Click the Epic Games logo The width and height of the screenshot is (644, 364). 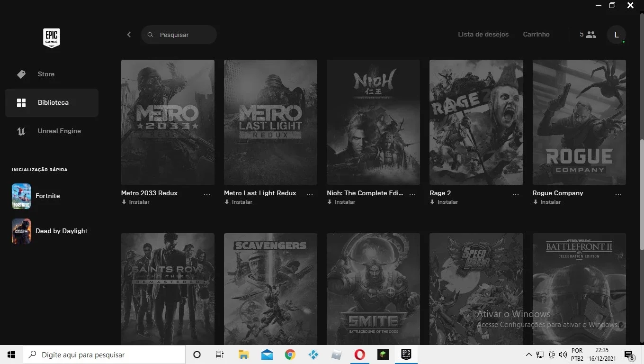coord(52,38)
